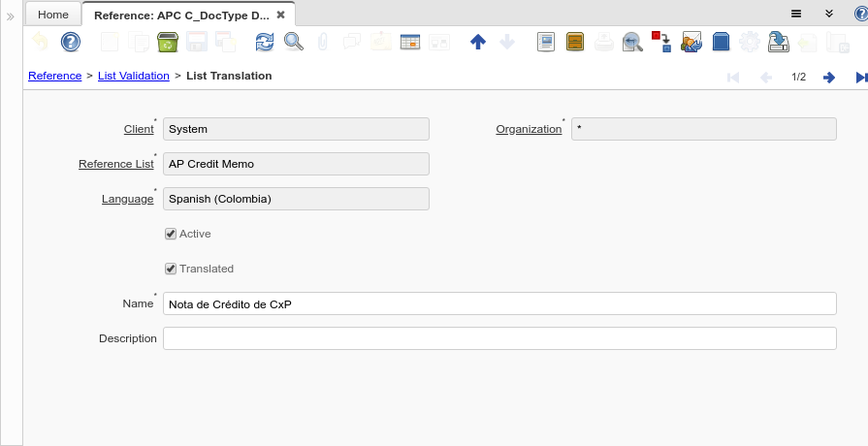Uncheck the Active checkbox
The image size is (868, 446).
[x=171, y=234]
